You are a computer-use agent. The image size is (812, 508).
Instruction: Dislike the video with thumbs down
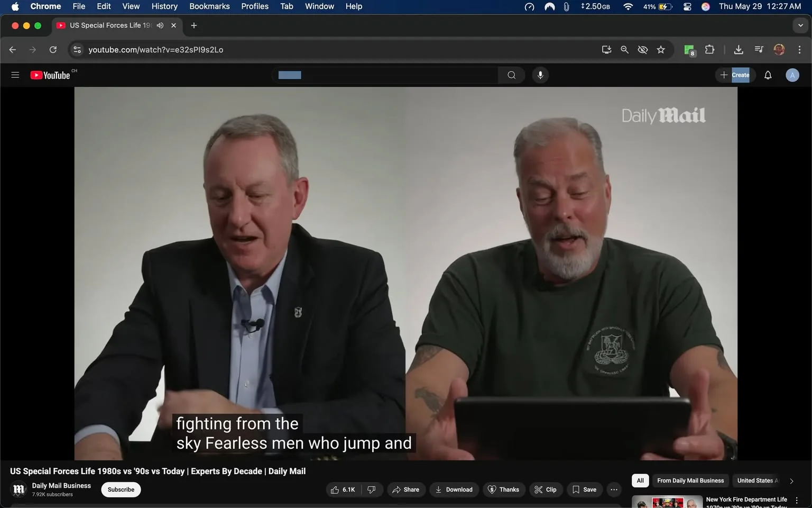click(372, 489)
